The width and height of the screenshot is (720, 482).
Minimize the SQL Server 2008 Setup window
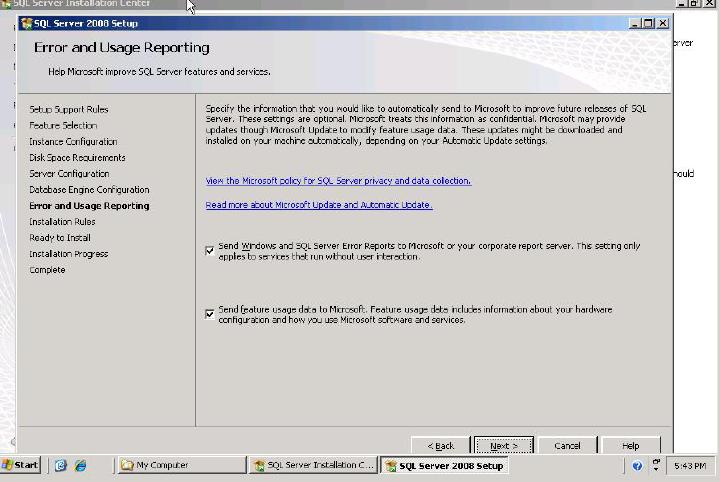[635, 23]
